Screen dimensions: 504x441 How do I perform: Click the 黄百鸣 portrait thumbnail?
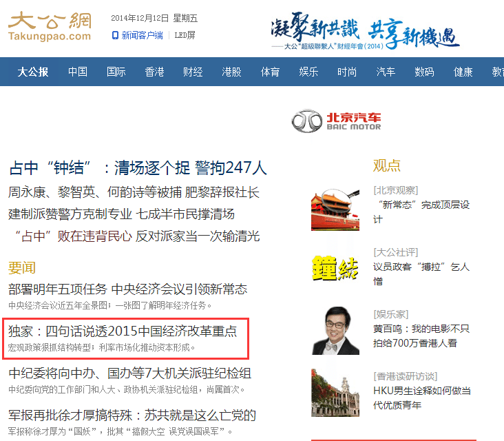click(x=335, y=330)
